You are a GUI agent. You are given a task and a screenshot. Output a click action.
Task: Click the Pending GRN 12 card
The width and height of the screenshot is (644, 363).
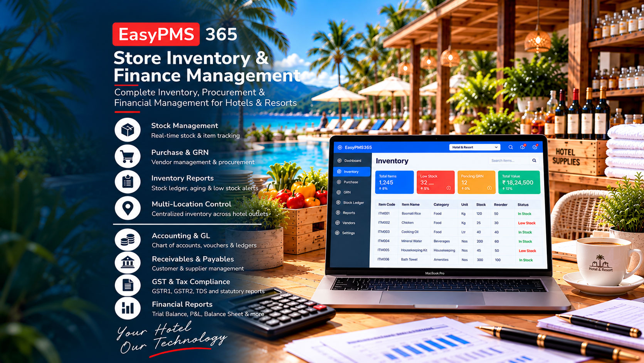476,182
